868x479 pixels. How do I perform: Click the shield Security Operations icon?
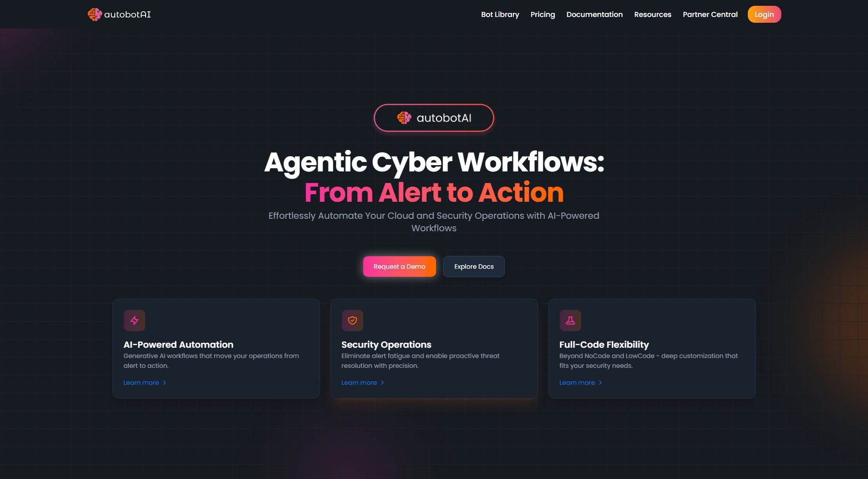(352, 321)
